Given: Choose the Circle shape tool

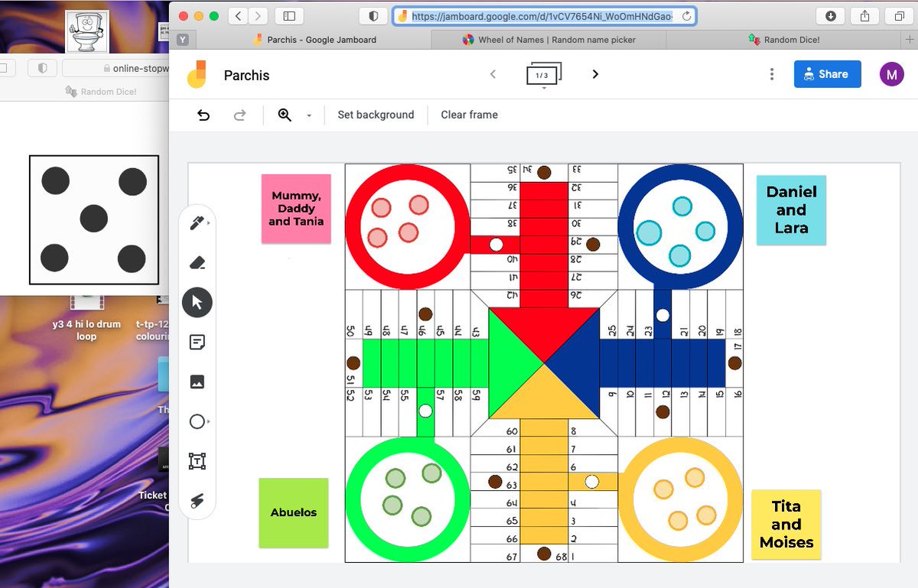Looking at the screenshot, I should point(197,421).
